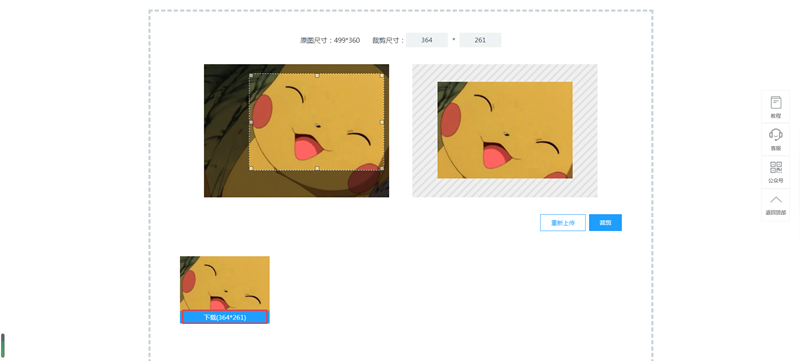Click inside the dashed crop selection area

[x=317, y=122]
